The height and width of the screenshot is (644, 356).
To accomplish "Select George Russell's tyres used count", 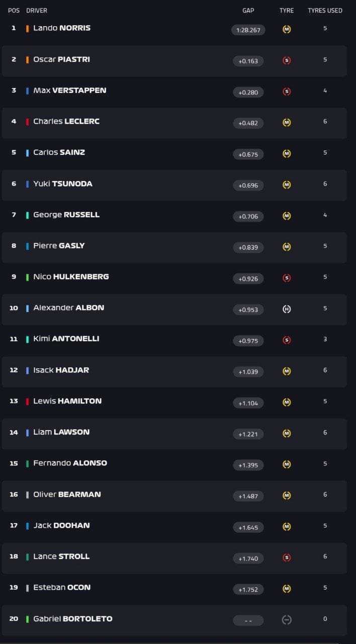I will (325, 215).
